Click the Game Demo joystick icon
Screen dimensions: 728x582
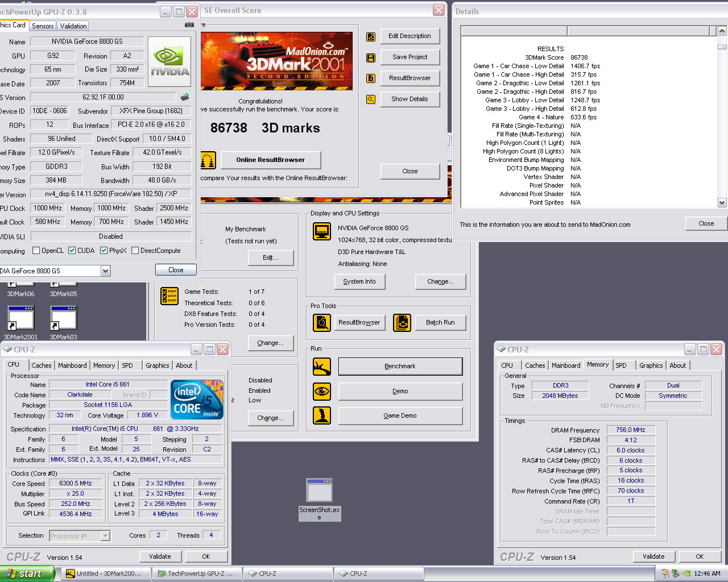(x=322, y=415)
